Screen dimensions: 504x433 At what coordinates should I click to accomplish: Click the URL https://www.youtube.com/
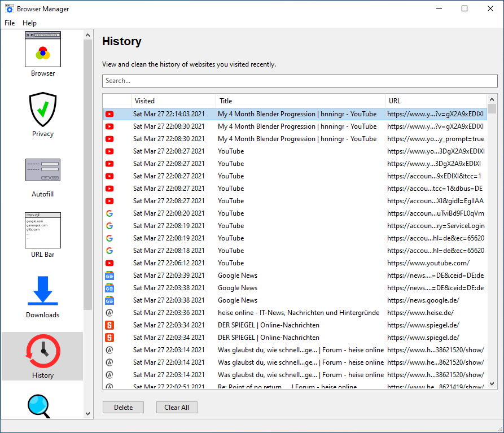click(428, 263)
